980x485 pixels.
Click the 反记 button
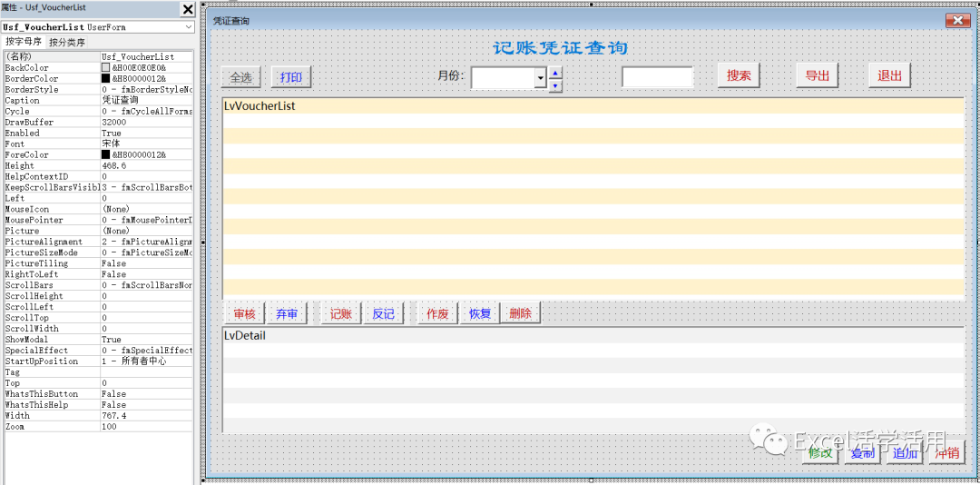click(384, 314)
